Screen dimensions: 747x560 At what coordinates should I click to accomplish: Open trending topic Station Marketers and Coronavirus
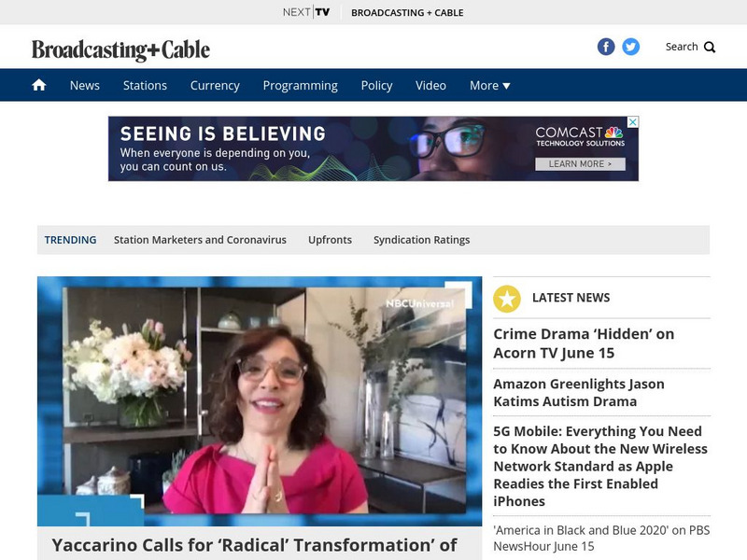(x=200, y=240)
